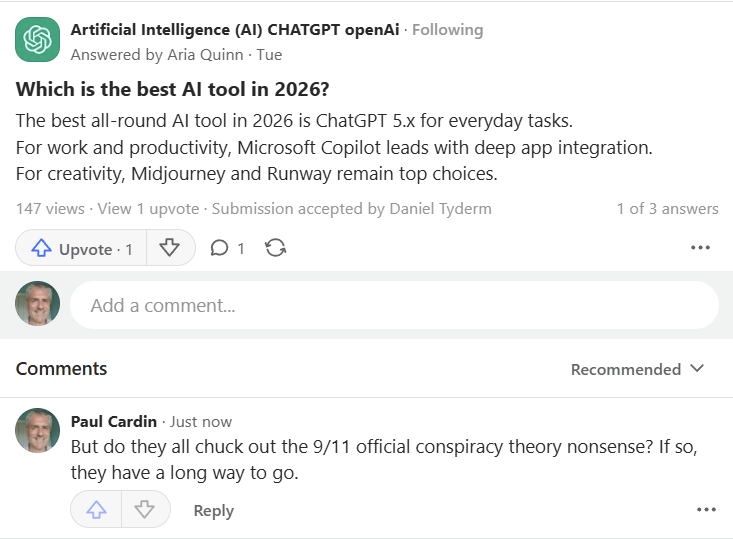Click the ChatGPT space logo icon
Image resolution: width=733 pixels, height=539 pixels.
(x=37, y=41)
